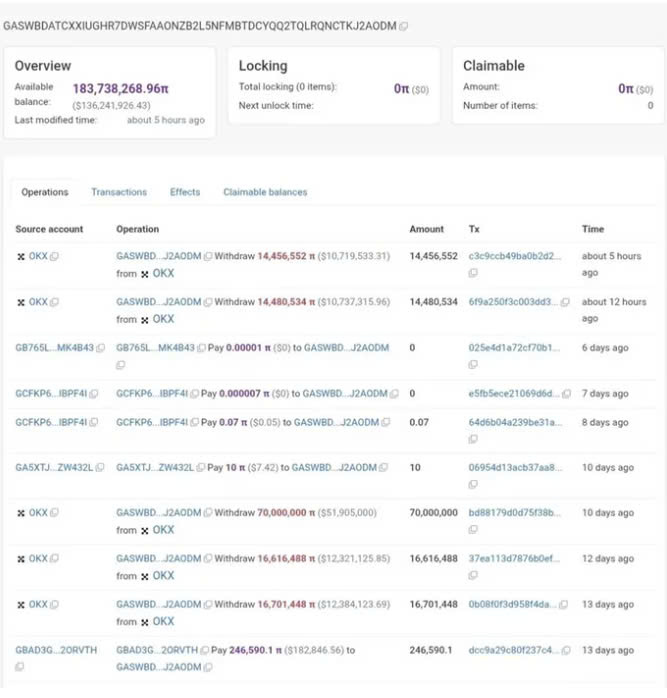Select the '6 days ago' time cell

pos(605,348)
